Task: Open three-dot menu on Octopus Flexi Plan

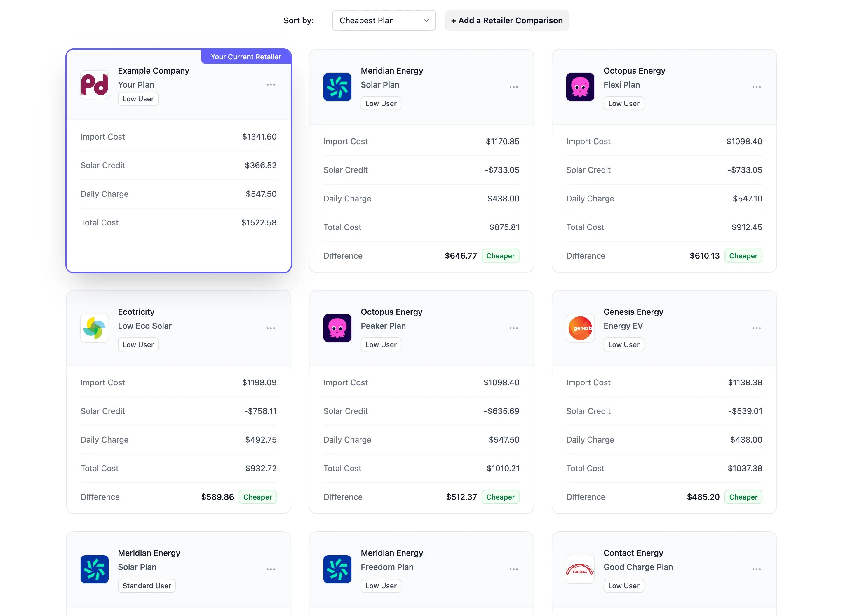Action: pos(756,87)
